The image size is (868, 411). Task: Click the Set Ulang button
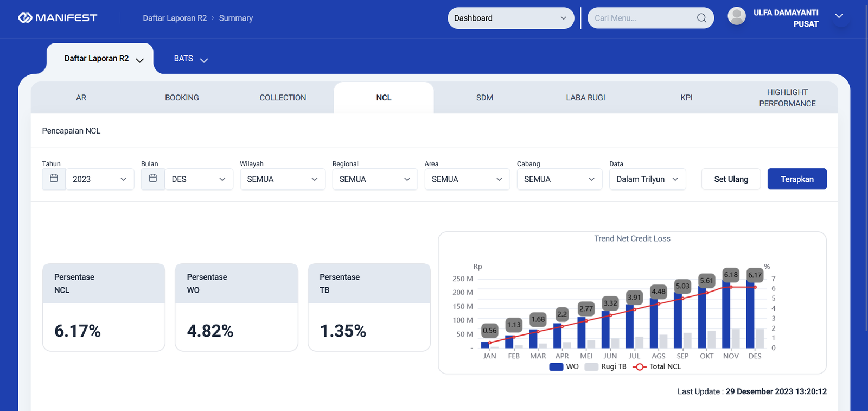[x=731, y=179]
